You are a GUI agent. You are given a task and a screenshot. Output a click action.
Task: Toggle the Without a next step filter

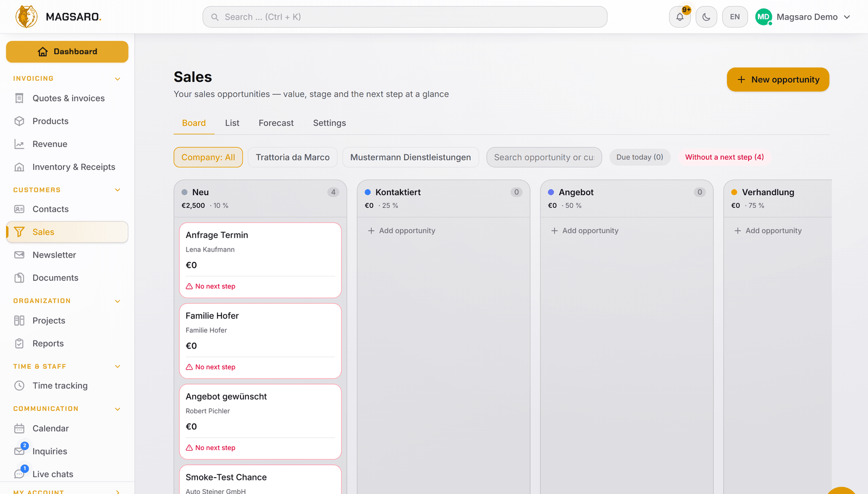(724, 157)
